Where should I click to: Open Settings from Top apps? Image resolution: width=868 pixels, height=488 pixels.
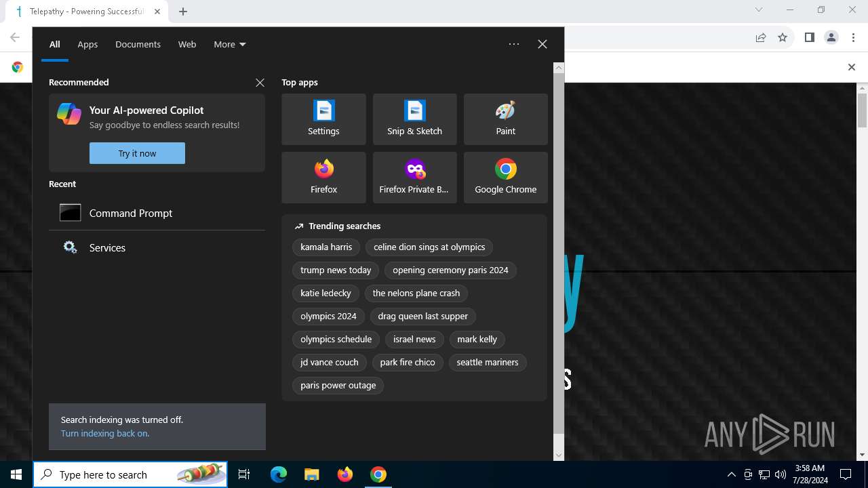(323, 119)
